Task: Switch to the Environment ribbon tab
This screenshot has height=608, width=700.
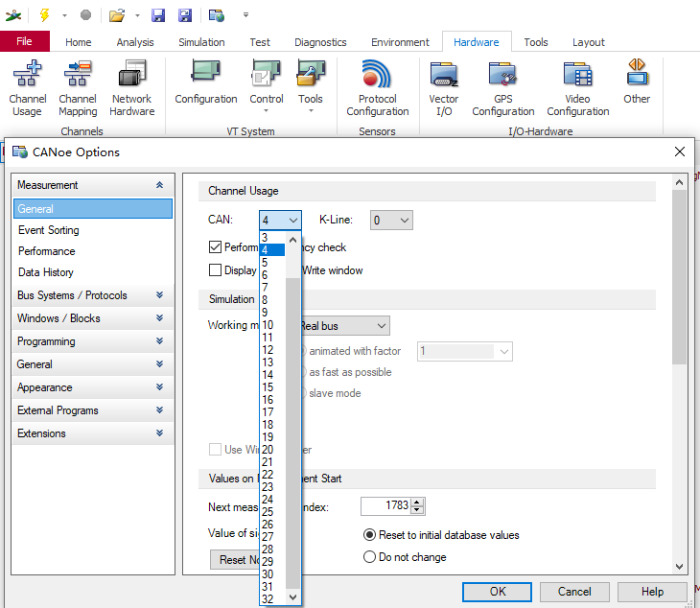Action: tap(400, 42)
